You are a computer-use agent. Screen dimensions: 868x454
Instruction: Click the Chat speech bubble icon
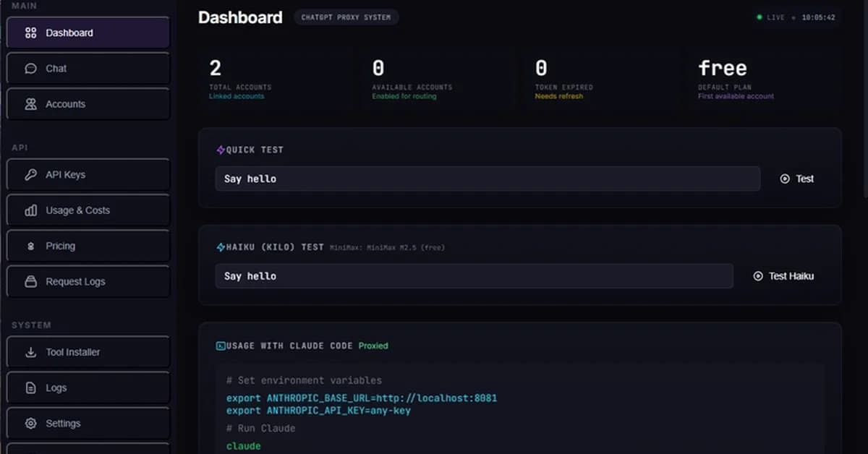pos(30,68)
